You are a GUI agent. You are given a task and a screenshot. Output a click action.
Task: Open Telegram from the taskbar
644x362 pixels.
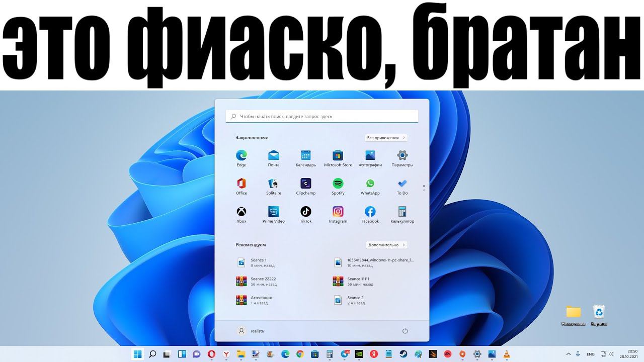(345, 354)
